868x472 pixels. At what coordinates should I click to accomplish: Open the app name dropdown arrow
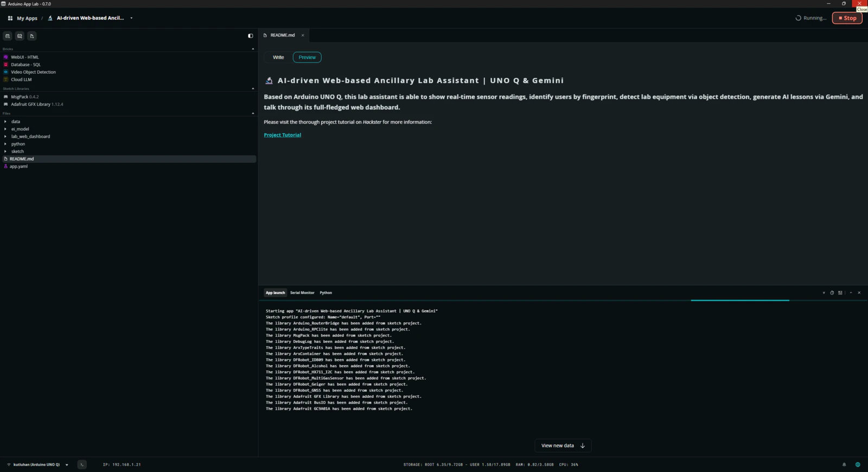pos(131,18)
